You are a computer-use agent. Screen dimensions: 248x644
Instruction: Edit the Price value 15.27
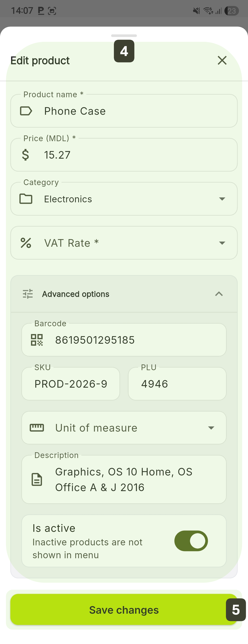click(135, 155)
